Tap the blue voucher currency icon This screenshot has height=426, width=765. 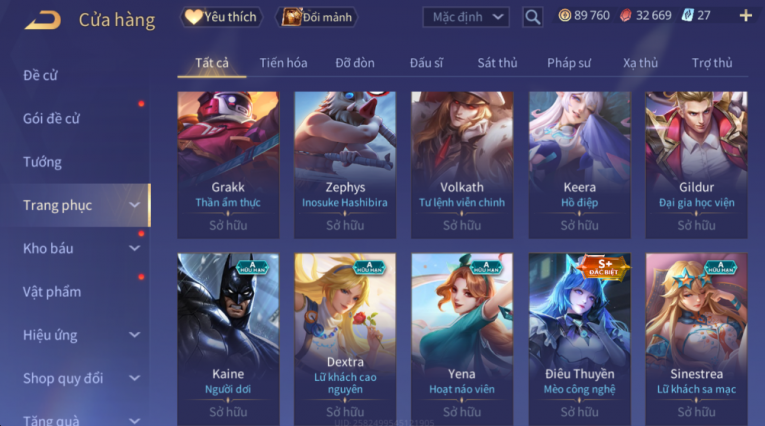coord(687,15)
